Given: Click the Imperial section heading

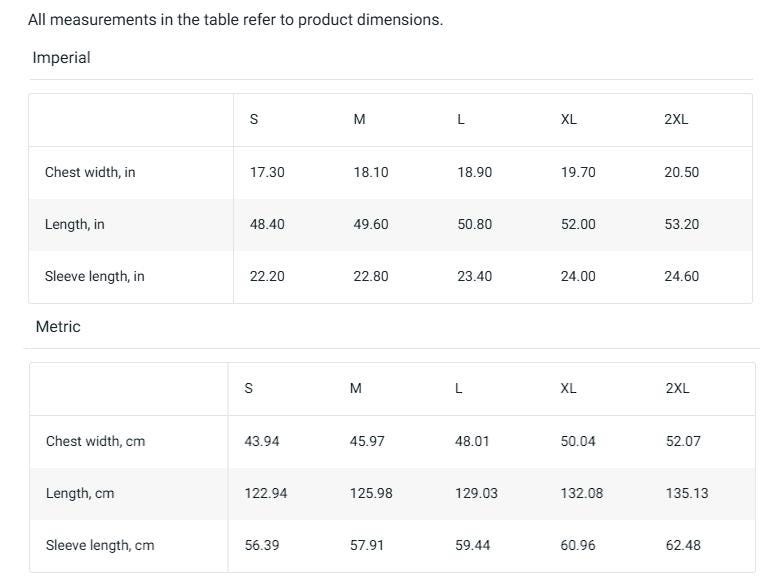Looking at the screenshot, I should click(61, 58).
